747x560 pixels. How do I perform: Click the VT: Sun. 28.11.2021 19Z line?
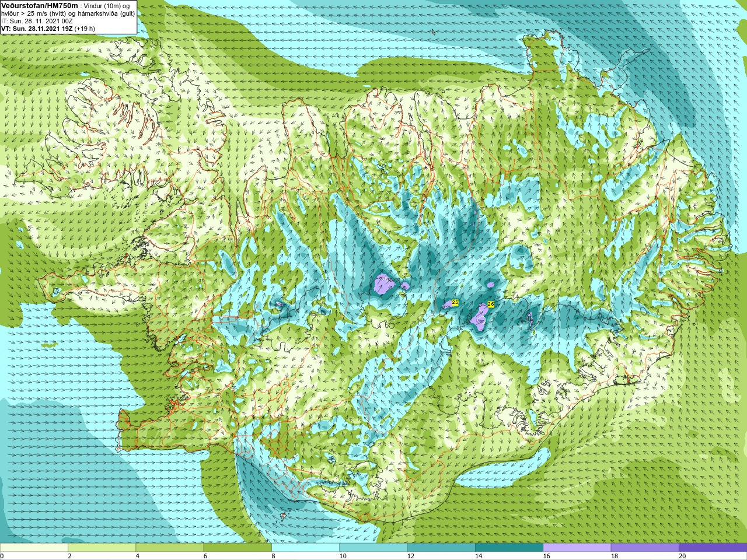click(x=48, y=29)
